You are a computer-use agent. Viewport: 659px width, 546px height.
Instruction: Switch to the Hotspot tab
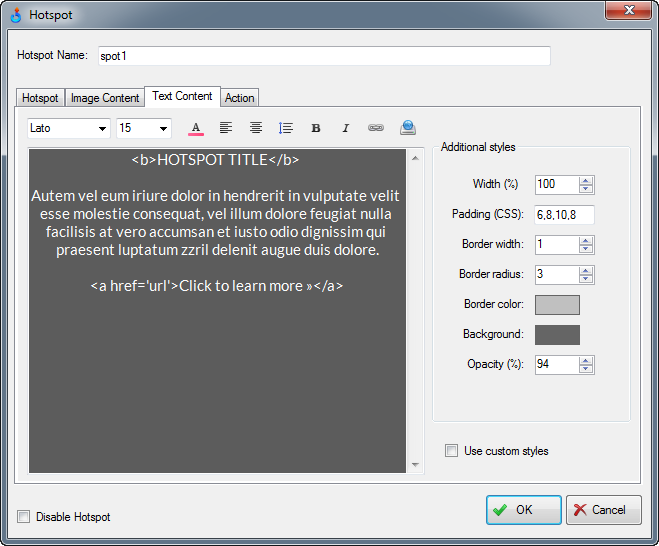[x=40, y=98]
